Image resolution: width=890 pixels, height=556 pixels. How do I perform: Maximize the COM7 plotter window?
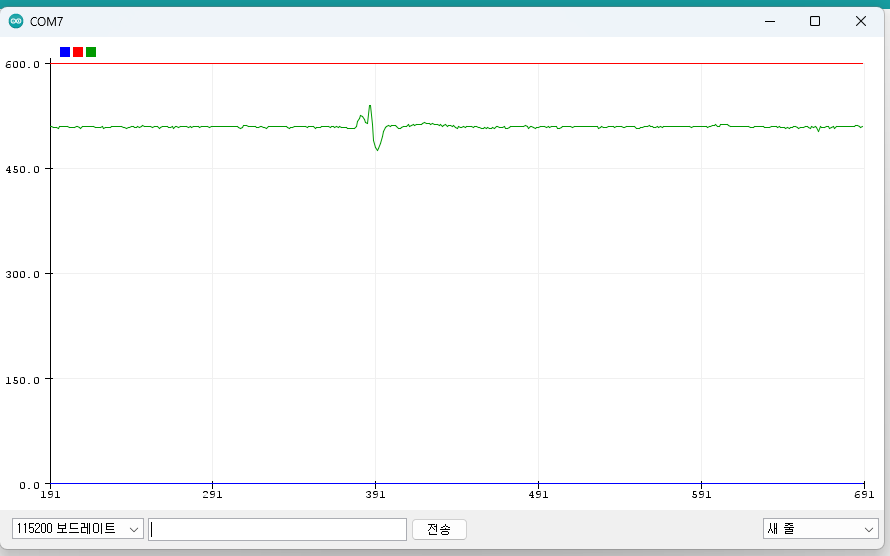[815, 22]
